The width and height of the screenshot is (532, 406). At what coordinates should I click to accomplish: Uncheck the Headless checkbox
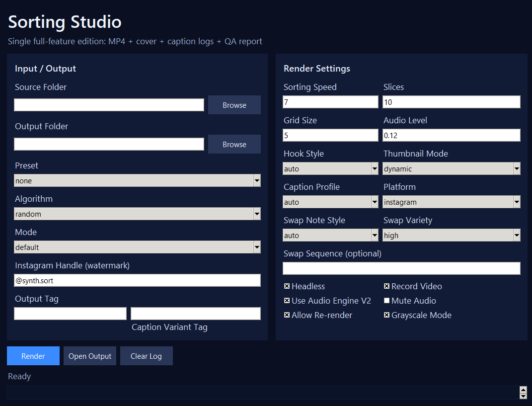tap(287, 286)
